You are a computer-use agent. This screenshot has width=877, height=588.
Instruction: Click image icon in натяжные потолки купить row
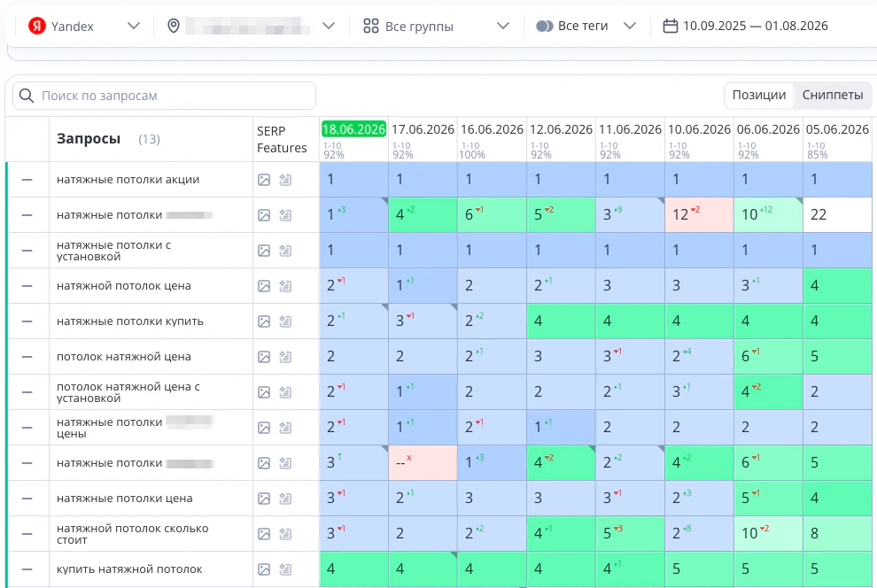pyautogui.click(x=264, y=321)
